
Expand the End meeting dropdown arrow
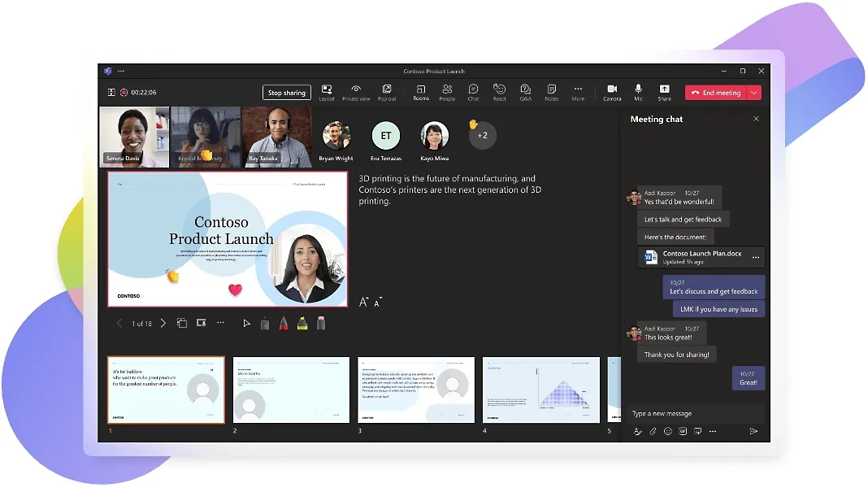(754, 93)
